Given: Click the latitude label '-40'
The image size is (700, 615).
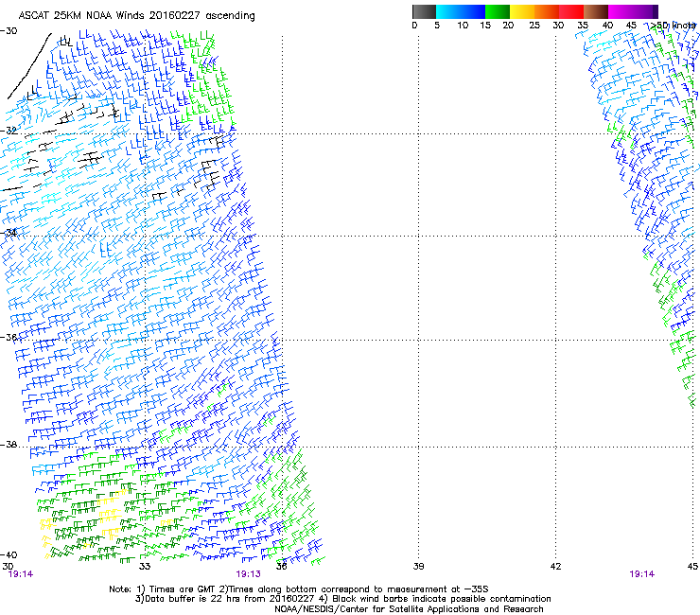Looking at the screenshot, I should point(9,554).
